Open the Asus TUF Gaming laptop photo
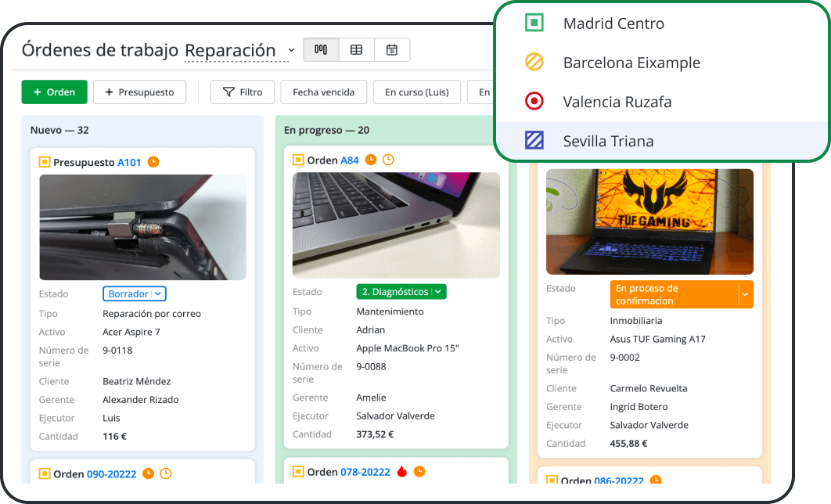Image resolution: width=831 pixels, height=504 pixels. (x=649, y=221)
